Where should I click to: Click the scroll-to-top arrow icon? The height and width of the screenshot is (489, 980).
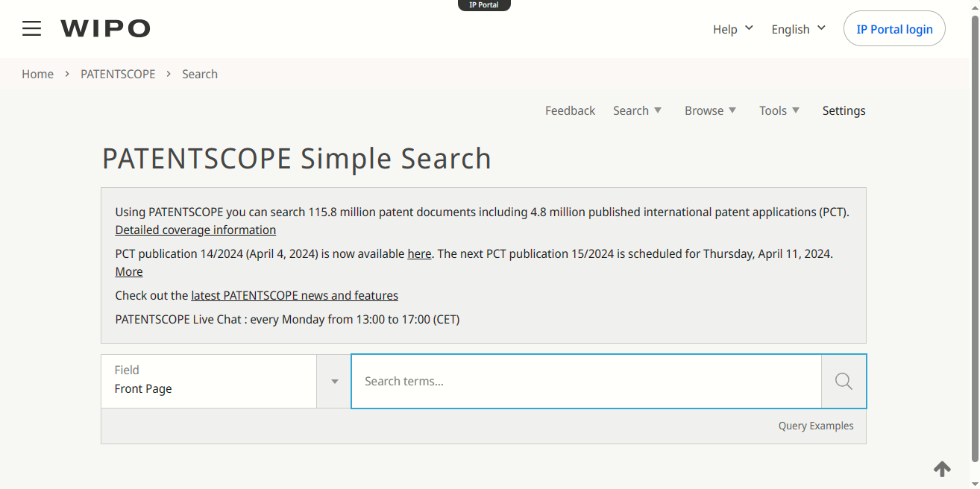click(942, 469)
